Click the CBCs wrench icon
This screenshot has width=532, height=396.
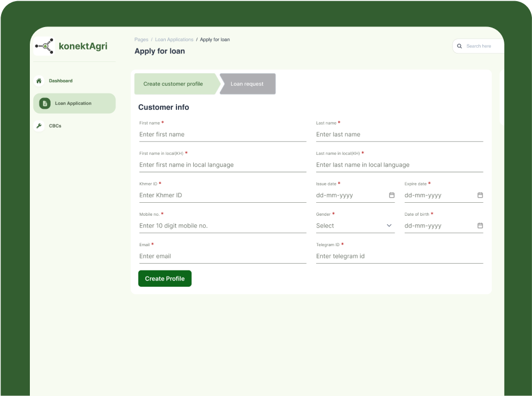click(x=39, y=126)
